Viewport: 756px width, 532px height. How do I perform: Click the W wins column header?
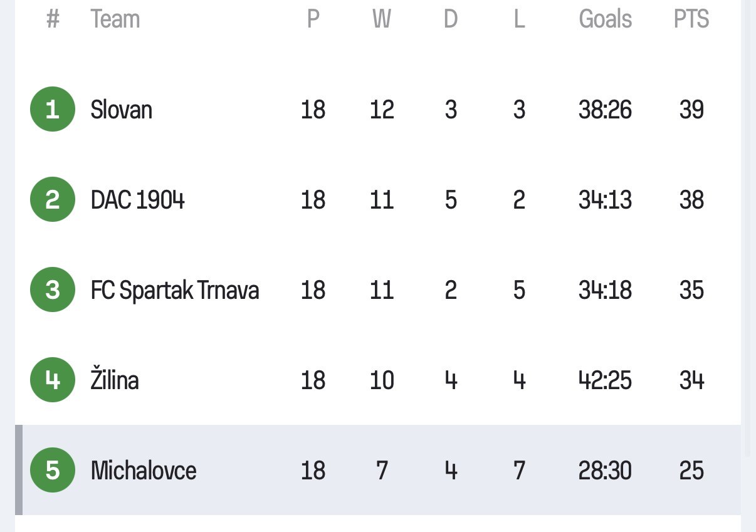coord(382,19)
